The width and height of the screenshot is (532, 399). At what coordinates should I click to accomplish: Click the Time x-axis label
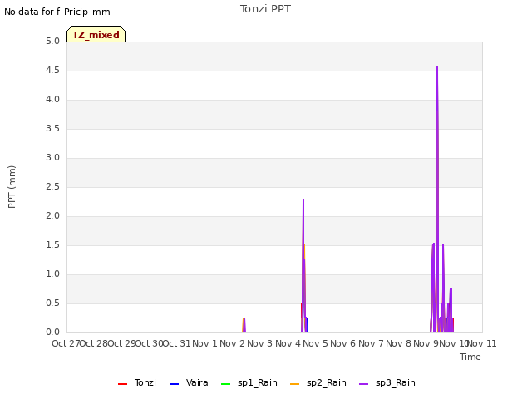pos(470,357)
